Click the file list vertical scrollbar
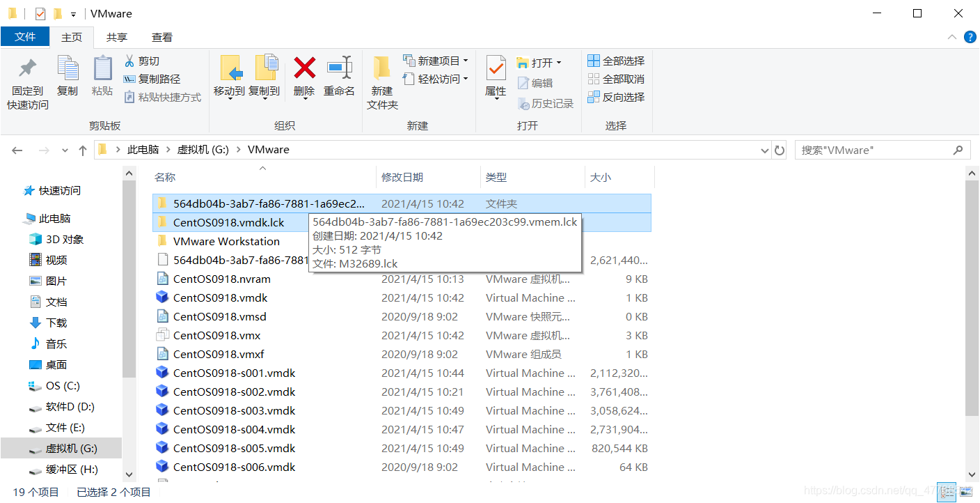 click(972, 298)
